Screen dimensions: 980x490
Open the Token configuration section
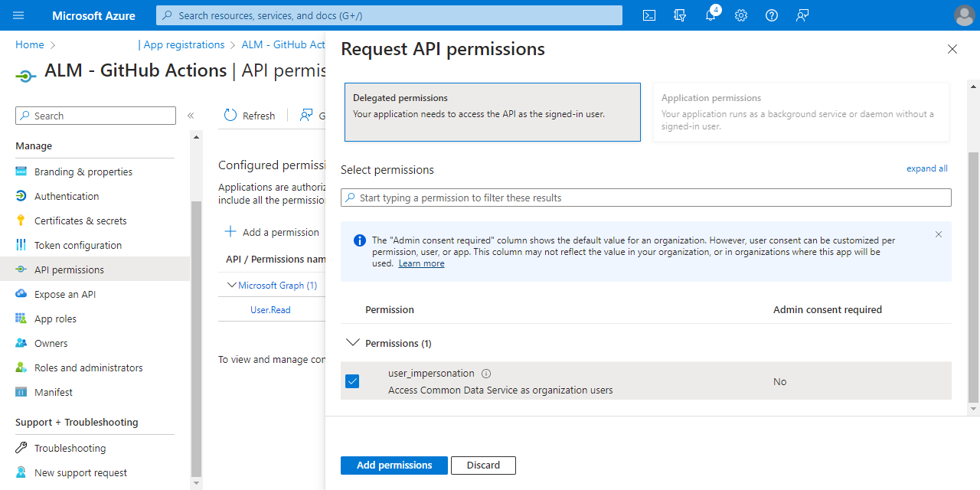[x=78, y=244]
